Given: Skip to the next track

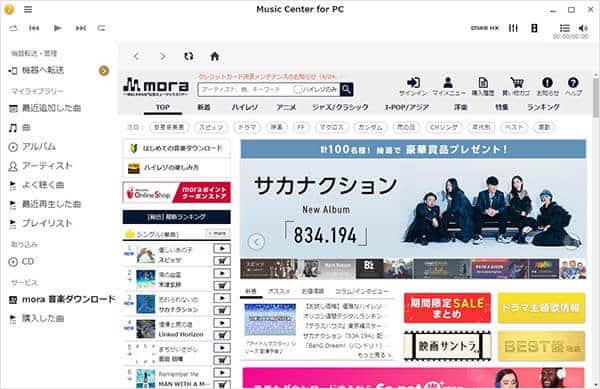Looking at the screenshot, I should click(81, 28).
